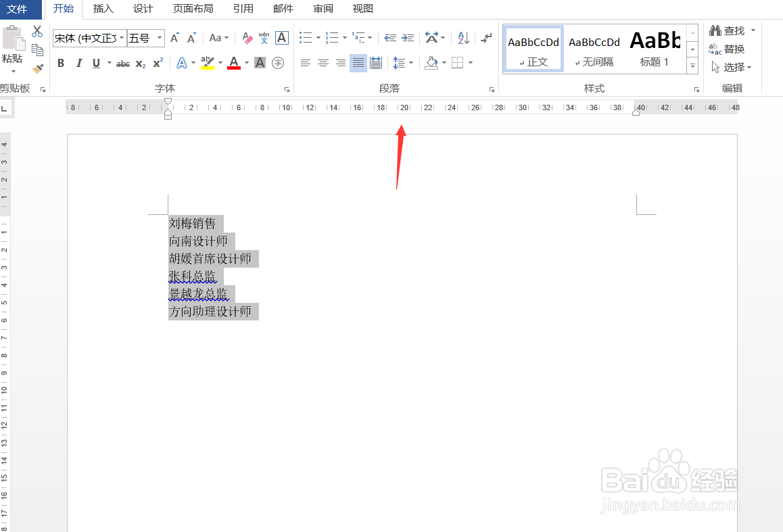Click Replace in editing group
Screen dimensions: 783x532
(x=727, y=49)
